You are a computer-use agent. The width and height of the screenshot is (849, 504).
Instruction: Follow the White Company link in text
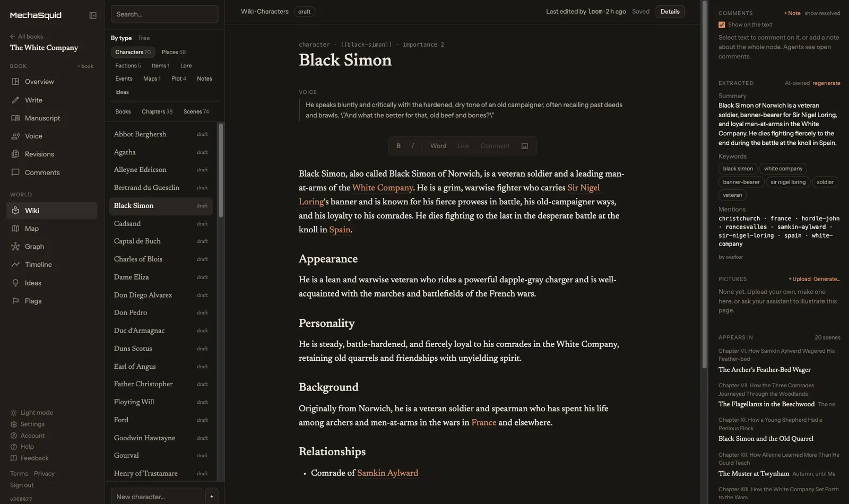pos(383,188)
